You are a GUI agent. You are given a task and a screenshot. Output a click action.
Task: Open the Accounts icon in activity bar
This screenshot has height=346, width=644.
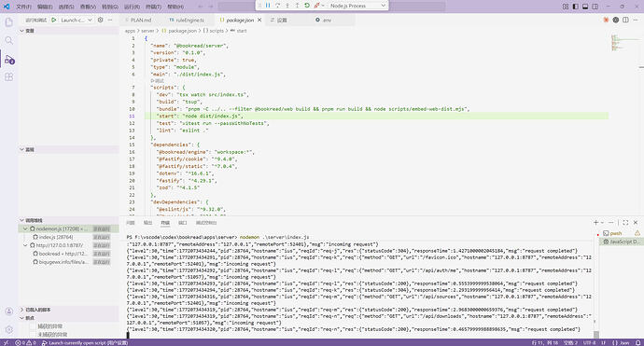coord(8,311)
